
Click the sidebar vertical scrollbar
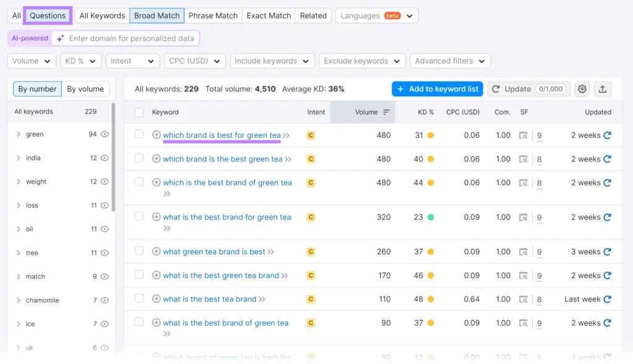(113, 154)
